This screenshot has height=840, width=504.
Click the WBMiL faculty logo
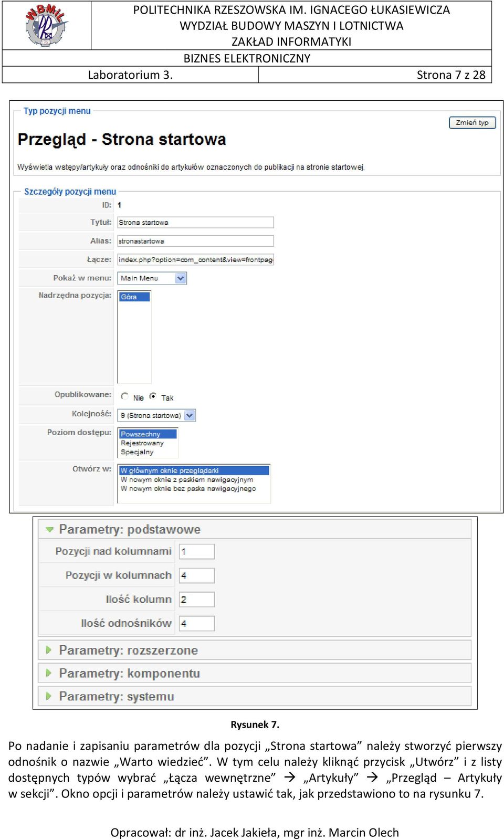pyautogui.click(x=46, y=25)
